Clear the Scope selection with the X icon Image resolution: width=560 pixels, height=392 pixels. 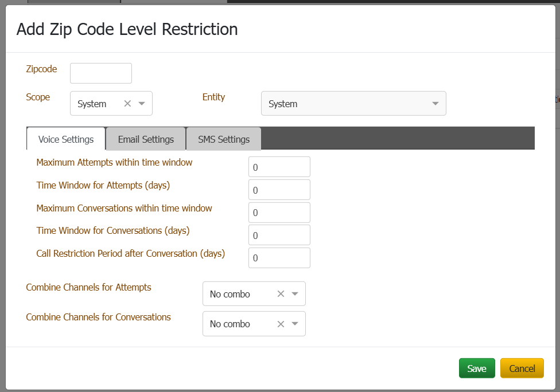coord(127,104)
